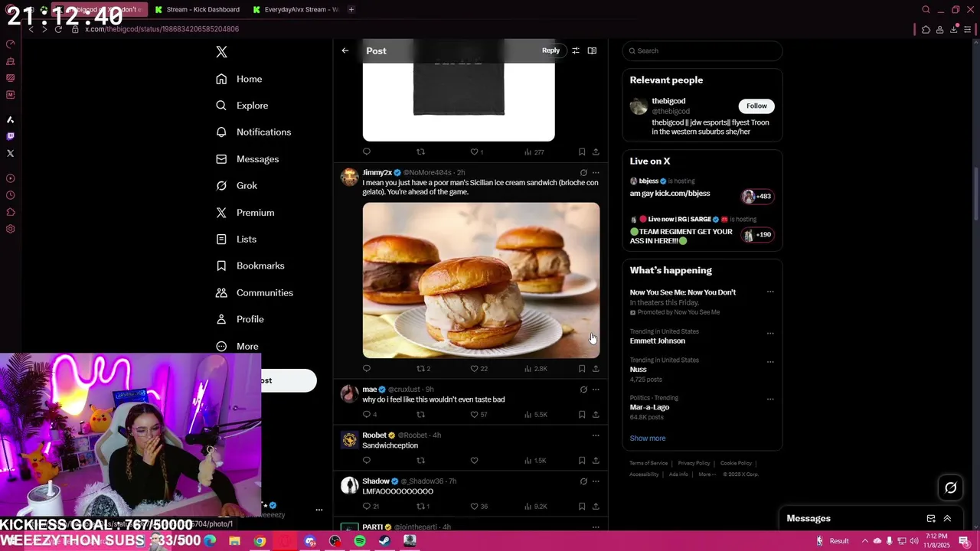The width and height of the screenshot is (980, 551).
Task: Go to Home in X sidebar
Action: 240,79
